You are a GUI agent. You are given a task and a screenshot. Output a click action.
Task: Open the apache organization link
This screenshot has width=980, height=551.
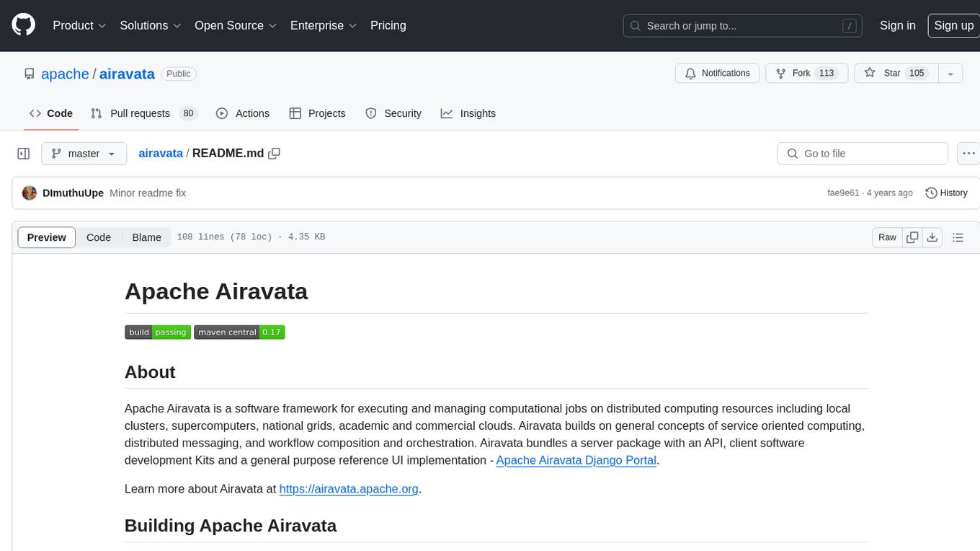65,74
